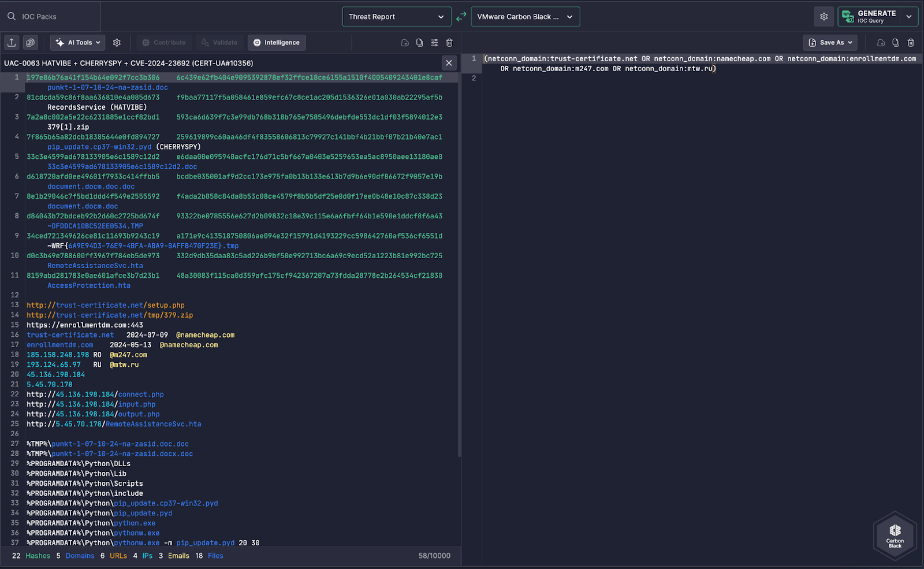Click the upload icon in the left toolbar
The image size is (924, 569).
point(12,42)
